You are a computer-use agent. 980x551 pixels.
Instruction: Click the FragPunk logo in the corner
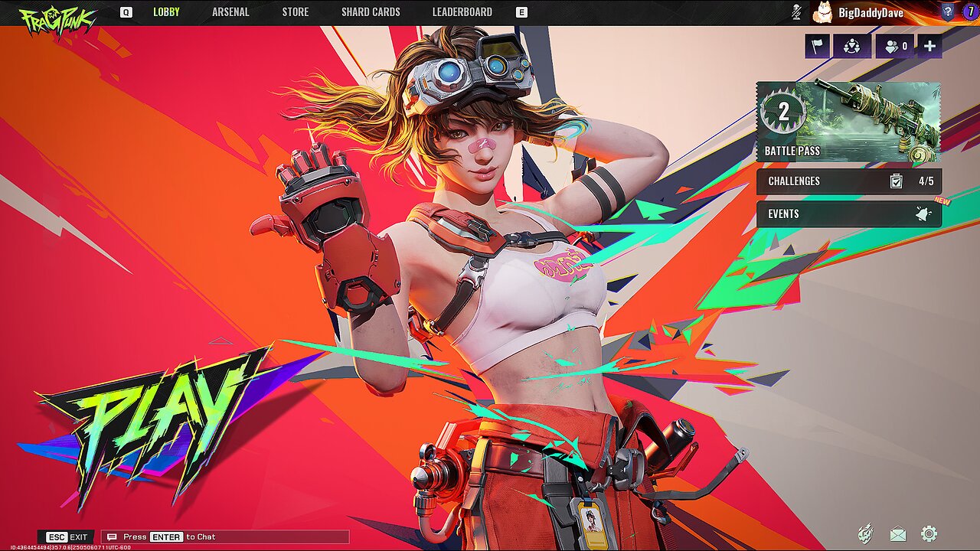pyautogui.click(x=56, y=20)
